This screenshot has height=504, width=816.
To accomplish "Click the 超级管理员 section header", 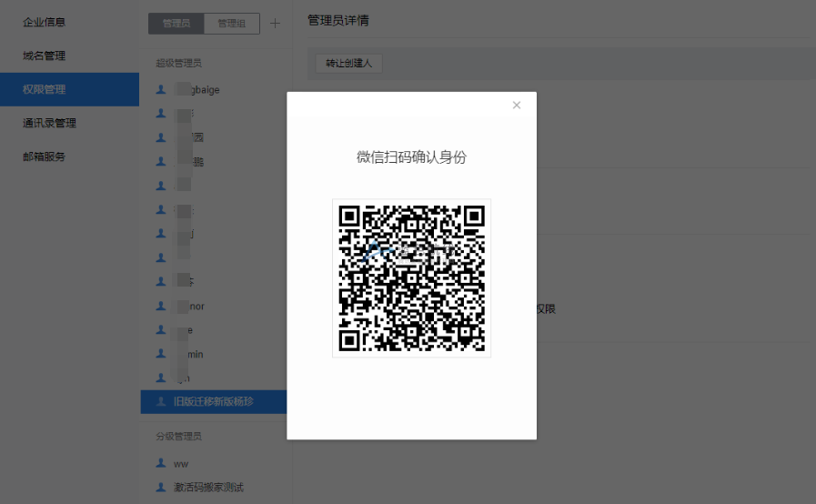I will (x=178, y=63).
